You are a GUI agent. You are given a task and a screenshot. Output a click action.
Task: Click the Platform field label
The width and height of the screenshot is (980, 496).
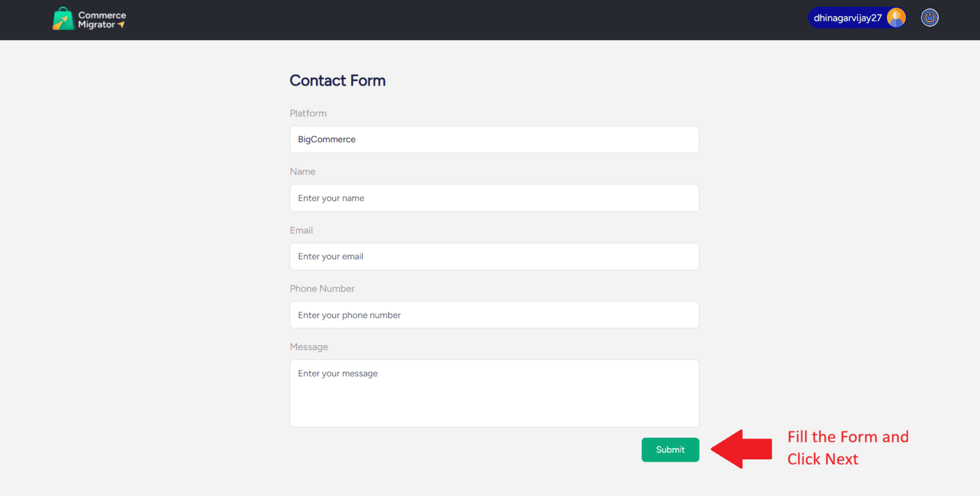308,113
